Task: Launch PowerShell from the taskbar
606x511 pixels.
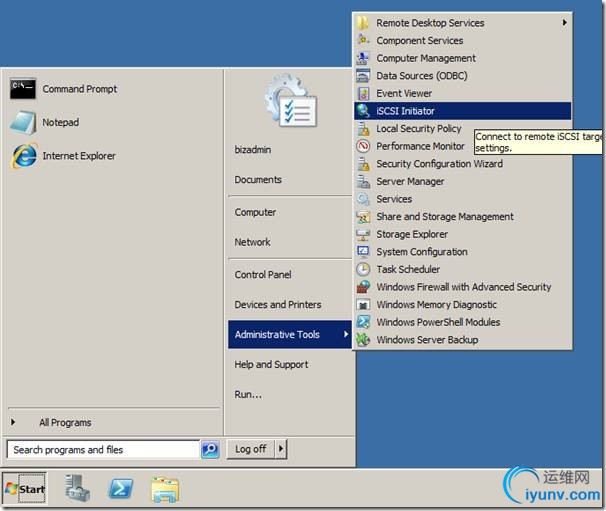Action: point(121,489)
